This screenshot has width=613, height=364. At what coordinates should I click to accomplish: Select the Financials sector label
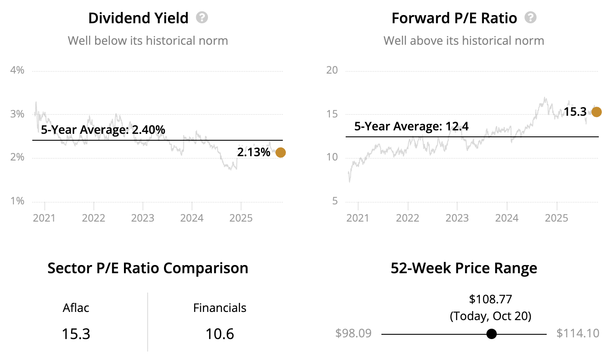point(220,308)
